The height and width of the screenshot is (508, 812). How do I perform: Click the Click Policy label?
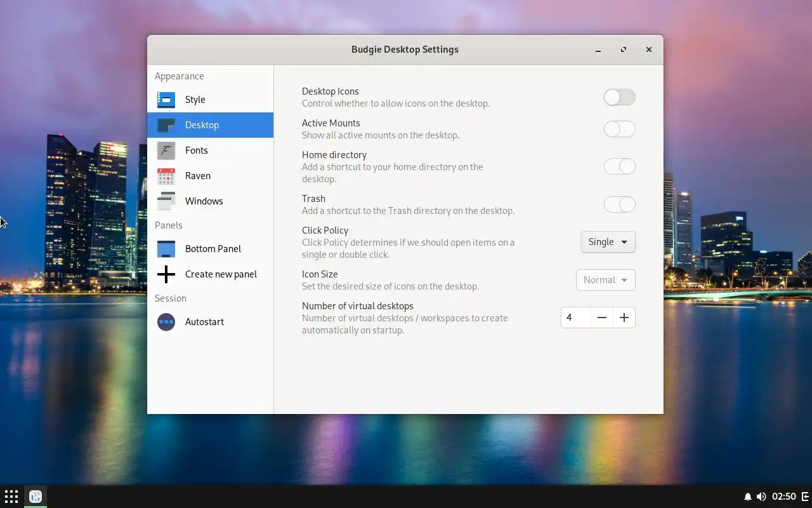(x=325, y=231)
